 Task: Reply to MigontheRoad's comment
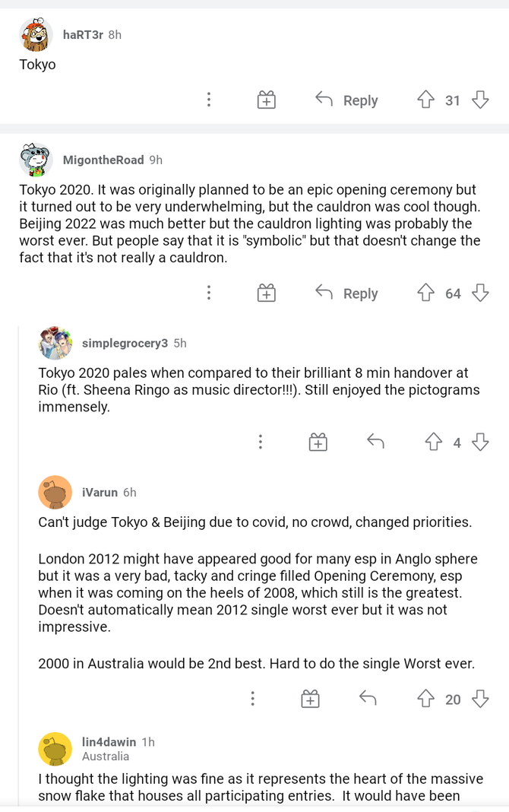346,293
